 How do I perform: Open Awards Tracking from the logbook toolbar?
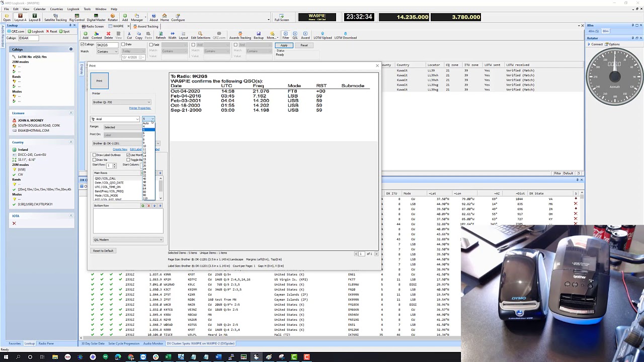tap(240, 36)
